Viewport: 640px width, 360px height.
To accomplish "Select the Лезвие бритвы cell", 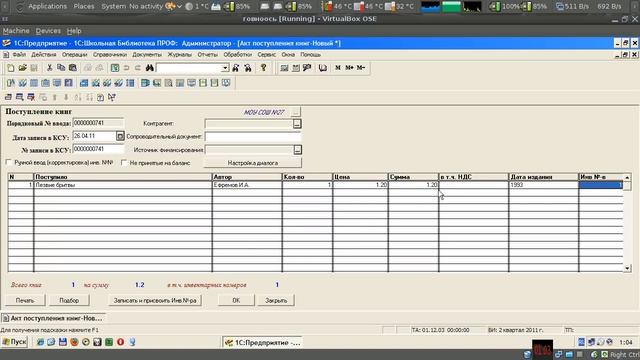I will [123, 185].
